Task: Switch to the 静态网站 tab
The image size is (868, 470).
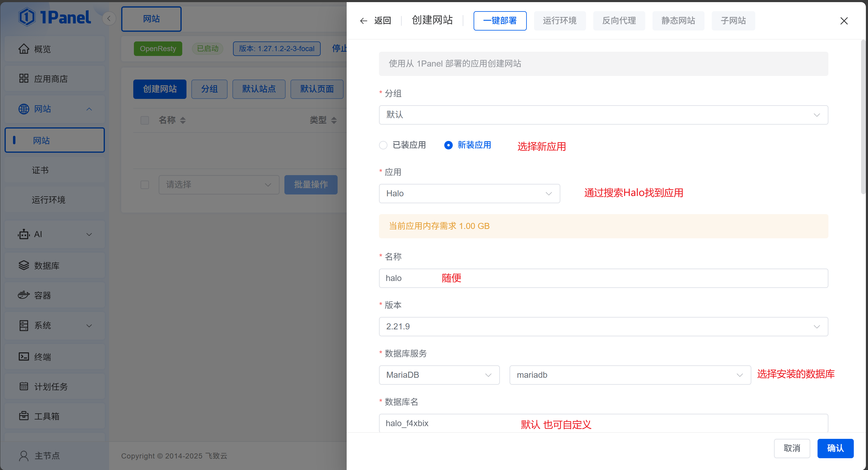Action: click(678, 21)
